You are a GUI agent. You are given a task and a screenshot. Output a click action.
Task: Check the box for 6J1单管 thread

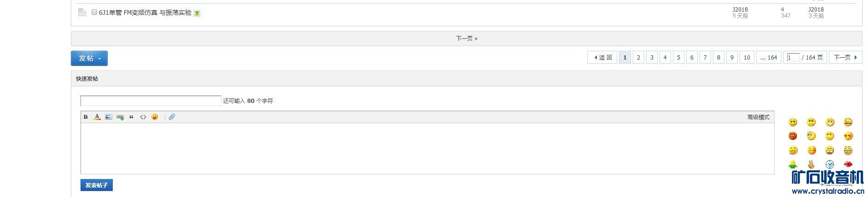(94, 12)
